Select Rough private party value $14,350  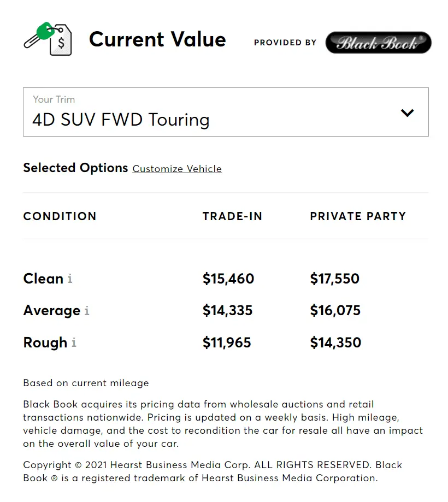[x=335, y=343]
